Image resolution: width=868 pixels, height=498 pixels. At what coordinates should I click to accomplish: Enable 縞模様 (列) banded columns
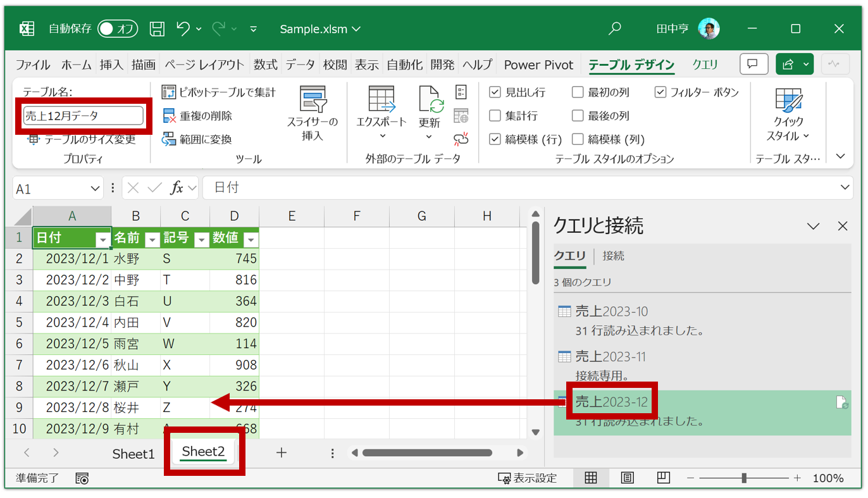pyautogui.click(x=578, y=139)
